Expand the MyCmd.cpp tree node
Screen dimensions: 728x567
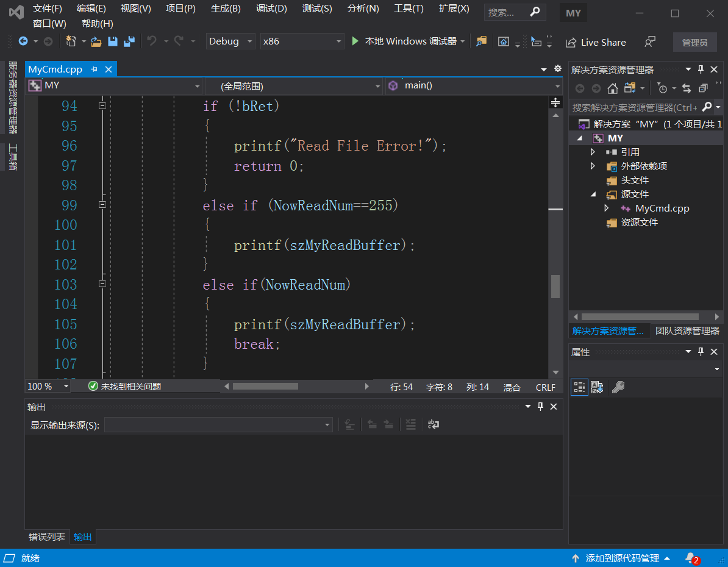(606, 208)
